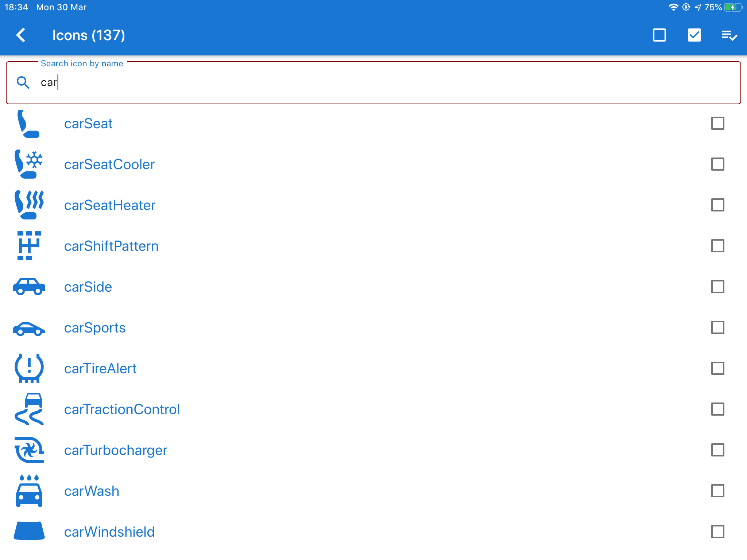
Task: Tap the carTireAlert warning icon
Action: [29, 368]
